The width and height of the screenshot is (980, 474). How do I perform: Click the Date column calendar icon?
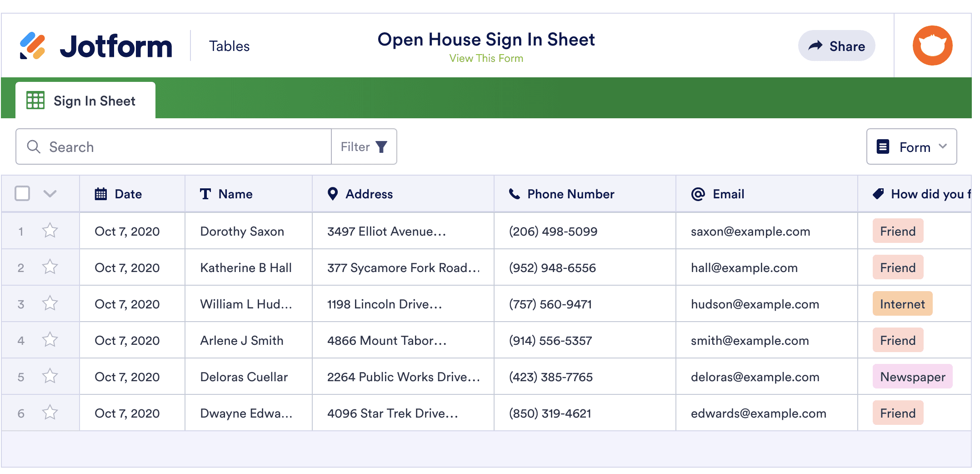coord(100,194)
